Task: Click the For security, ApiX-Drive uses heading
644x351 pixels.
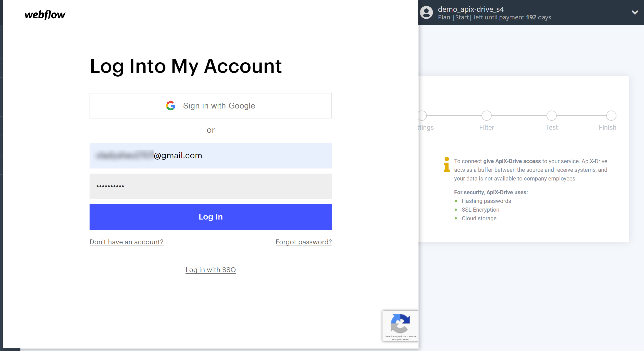Action: click(491, 192)
